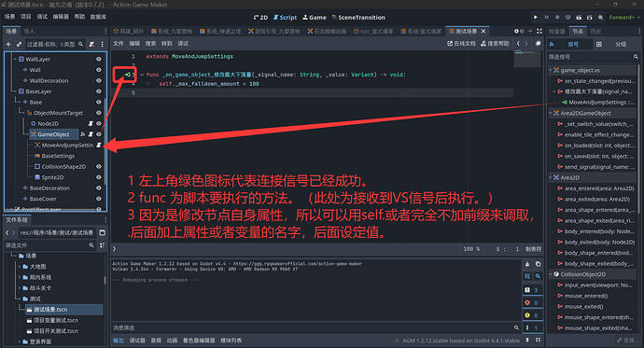Pause the running project

(546, 17)
